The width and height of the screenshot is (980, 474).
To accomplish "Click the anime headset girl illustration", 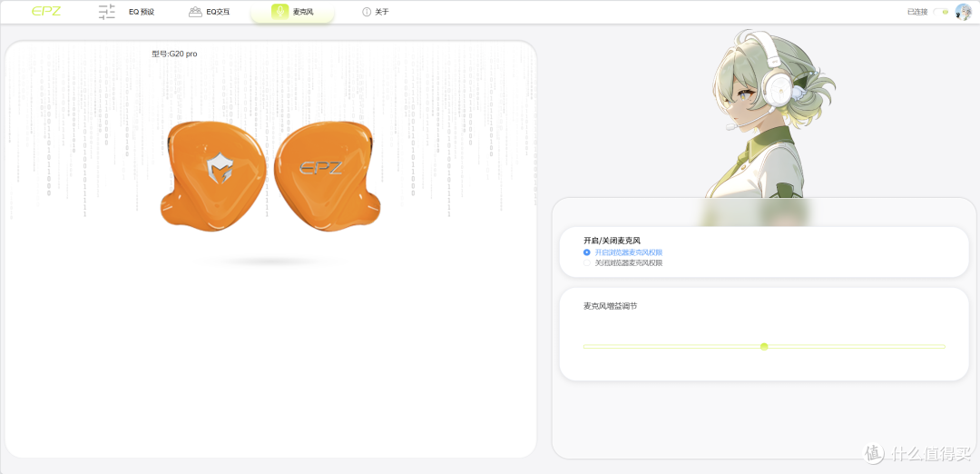I will (x=769, y=113).
